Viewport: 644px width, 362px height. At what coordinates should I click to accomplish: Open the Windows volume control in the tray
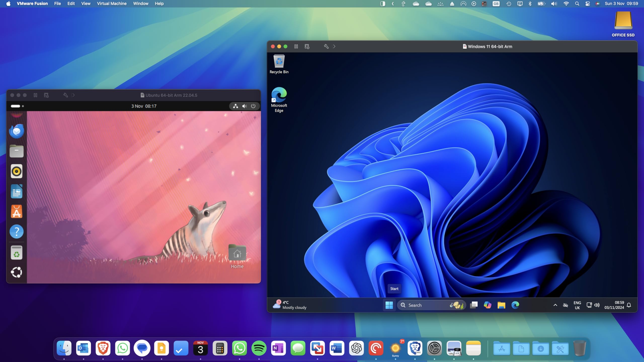(597, 305)
